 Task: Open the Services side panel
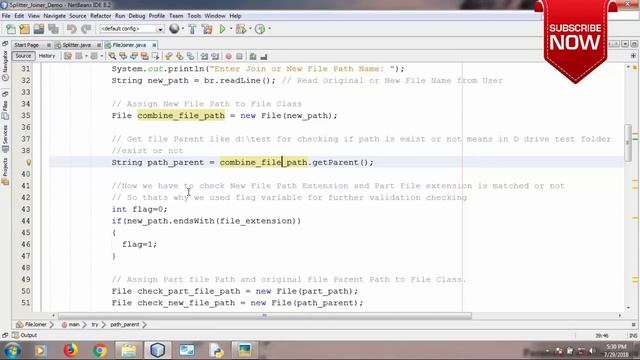tap(5, 139)
